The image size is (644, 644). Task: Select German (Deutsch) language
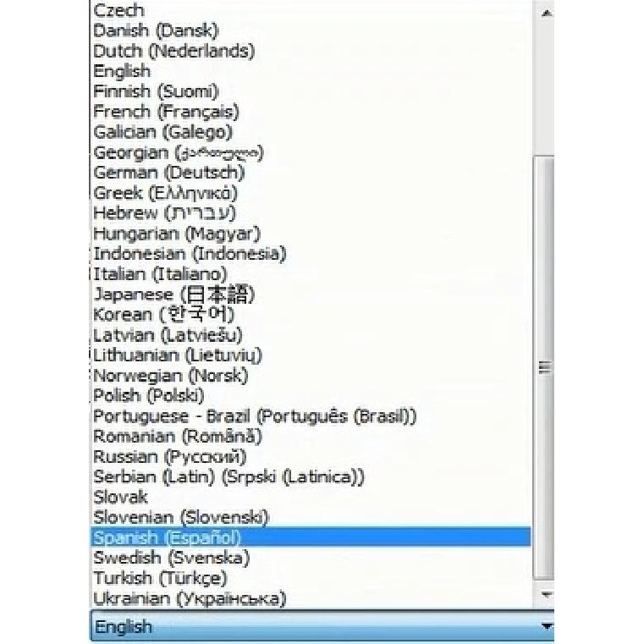(x=311, y=173)
